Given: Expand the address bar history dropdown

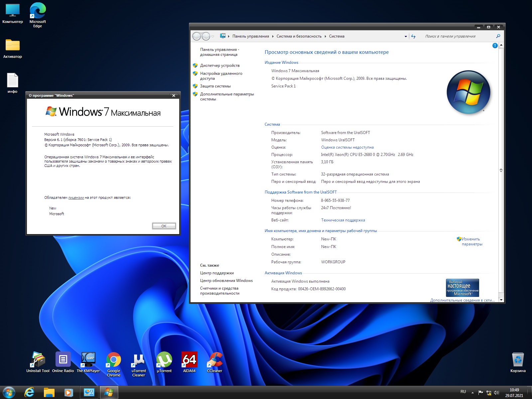Looking at the screenshot, I should pos(406,37).
